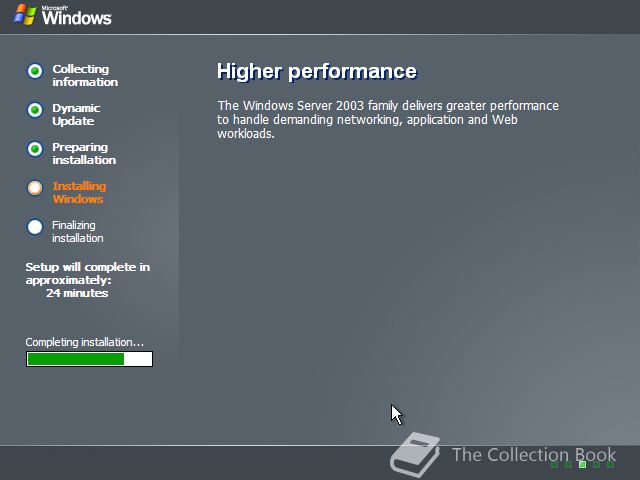Click the Microsoft Windows flag logo

click(x=25, y=15)
